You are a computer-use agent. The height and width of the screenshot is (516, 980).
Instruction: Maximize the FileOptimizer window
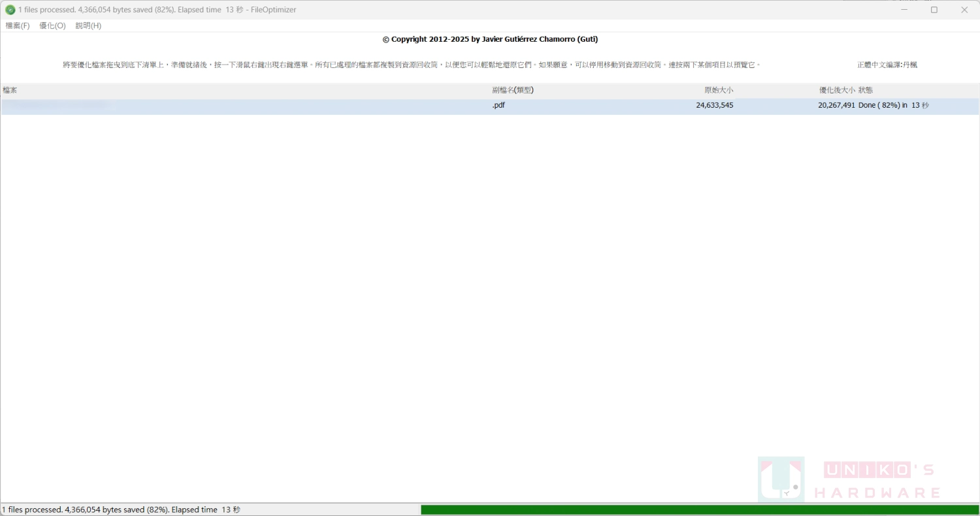point(934,10)
